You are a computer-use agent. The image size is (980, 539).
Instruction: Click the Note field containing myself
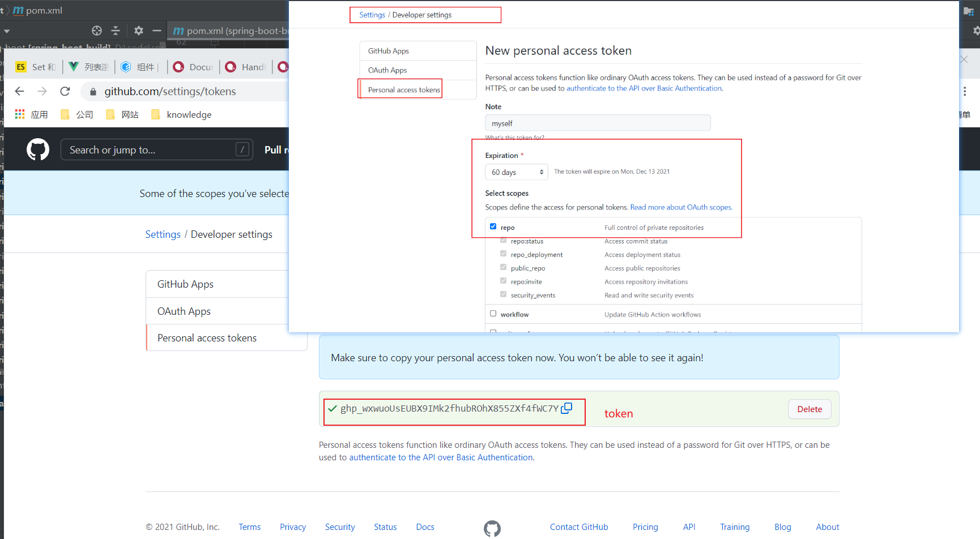(598, 123)
